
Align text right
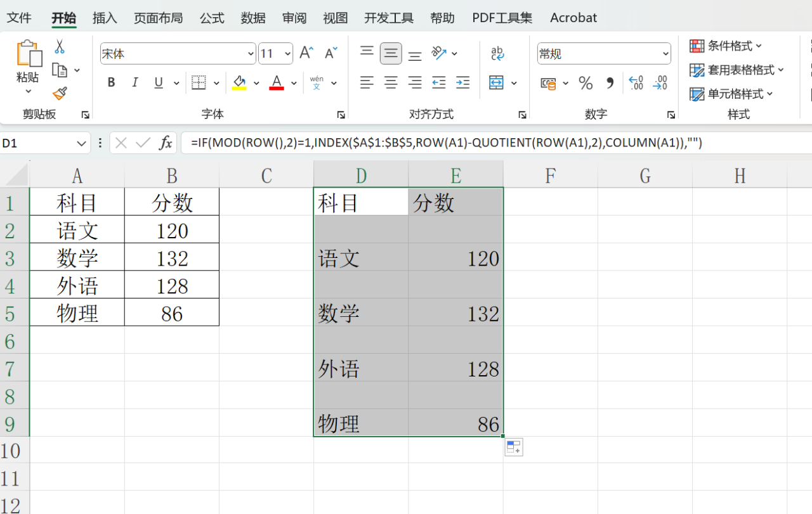[415, 82]
